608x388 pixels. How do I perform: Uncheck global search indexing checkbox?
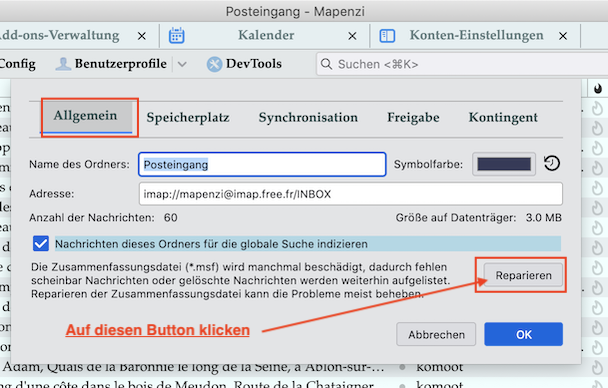(x=41, y=244)
